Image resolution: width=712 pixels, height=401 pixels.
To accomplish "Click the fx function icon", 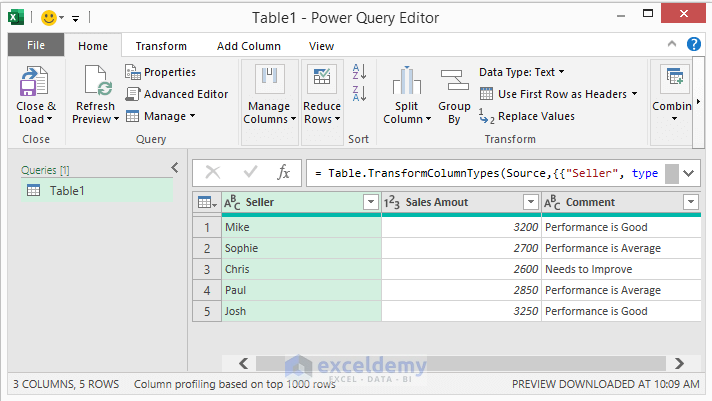I will (283, 173).
